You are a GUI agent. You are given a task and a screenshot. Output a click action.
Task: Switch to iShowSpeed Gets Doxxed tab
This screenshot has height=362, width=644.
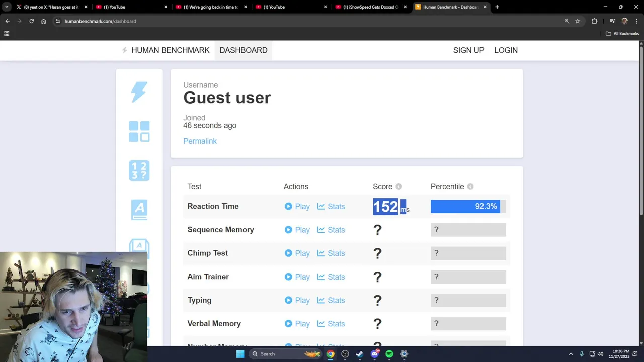371,7
